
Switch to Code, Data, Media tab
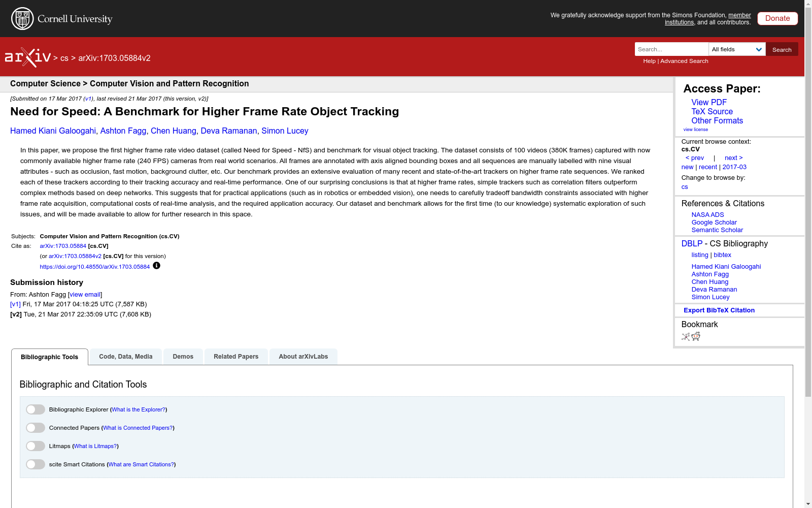(126, 357)
